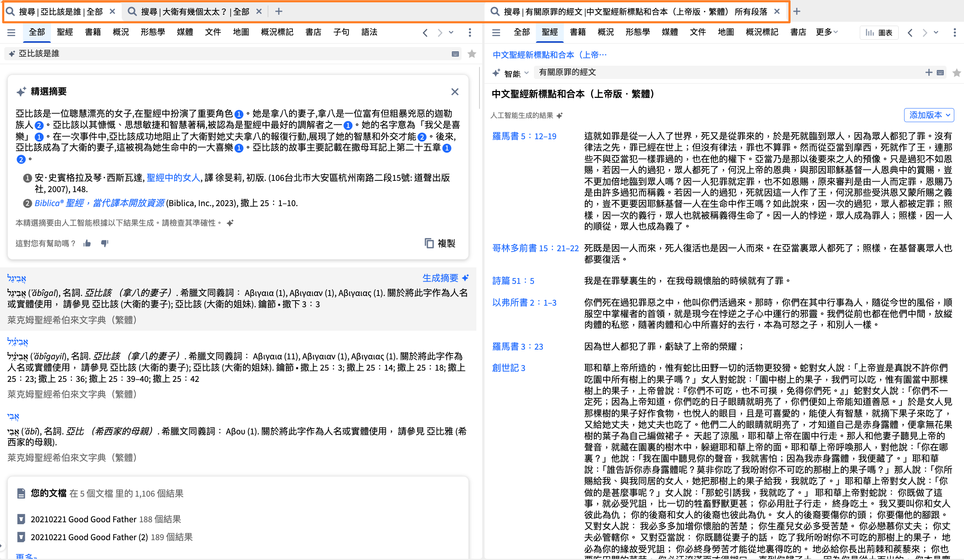Click plus icon in right search box
The width and height of the screenshot is (964, 560).
pyautogui.click(x=929, y=72)
